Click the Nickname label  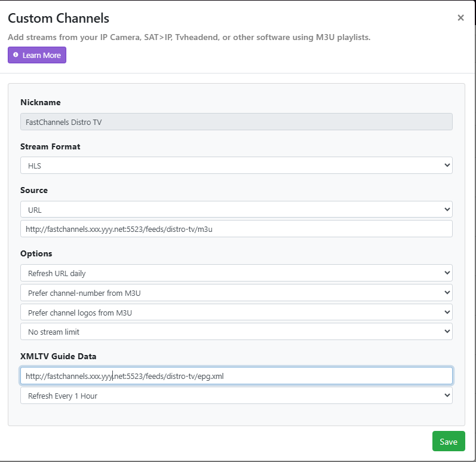41,102
